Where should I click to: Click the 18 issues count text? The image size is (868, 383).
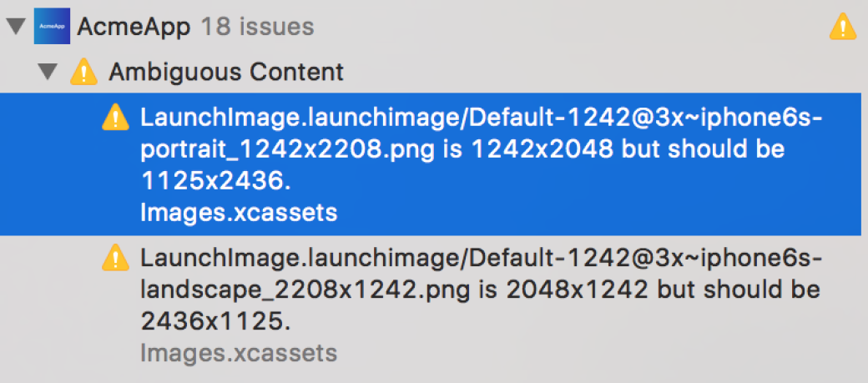click(257, 27)
